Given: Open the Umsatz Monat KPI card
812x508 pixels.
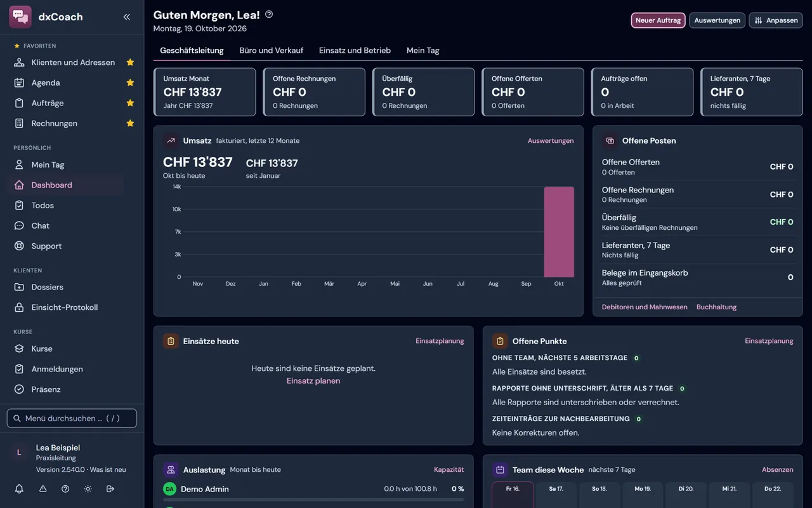Looking at the screenshot, I should (x=205, y=92).
